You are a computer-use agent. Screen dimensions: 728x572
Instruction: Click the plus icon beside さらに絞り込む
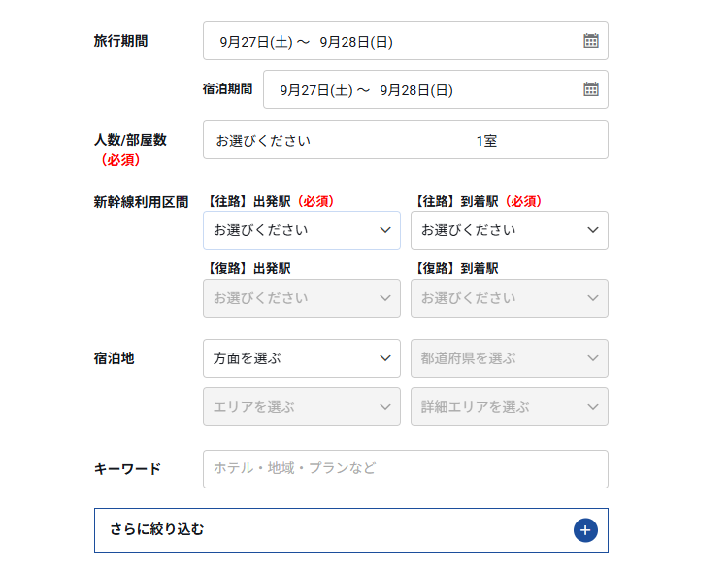[585, 529]
